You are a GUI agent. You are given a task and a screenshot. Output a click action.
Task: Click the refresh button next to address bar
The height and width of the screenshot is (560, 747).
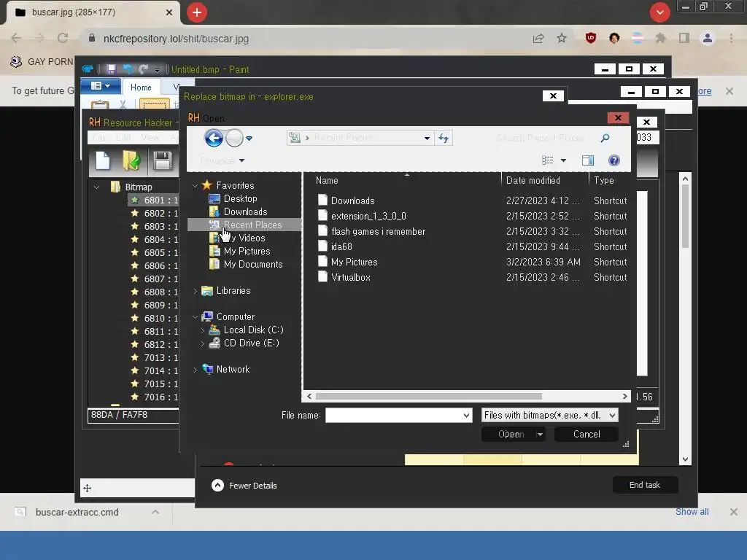(444, 138)
